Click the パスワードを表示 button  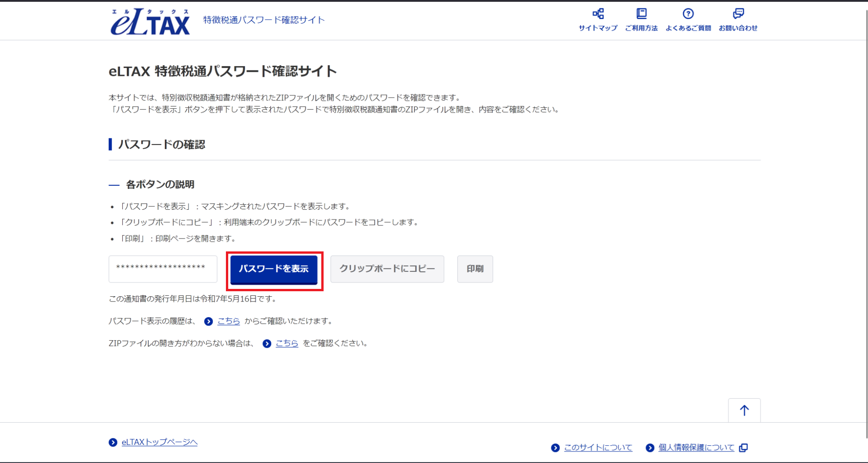[x=274, y=269]
